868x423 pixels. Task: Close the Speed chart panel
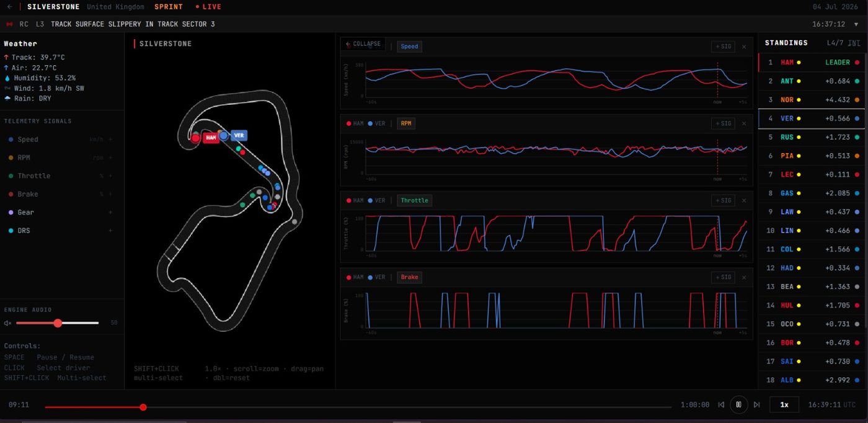(744, 47)
